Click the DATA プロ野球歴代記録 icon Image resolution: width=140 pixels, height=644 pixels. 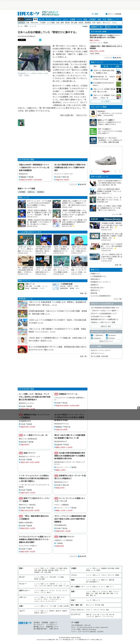pos(56,286)
